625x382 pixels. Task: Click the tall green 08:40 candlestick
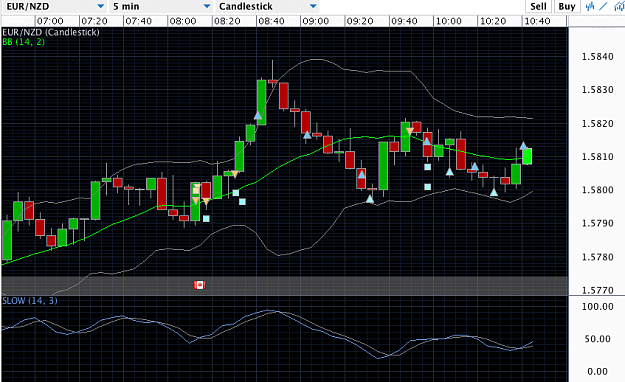(261, 102)
